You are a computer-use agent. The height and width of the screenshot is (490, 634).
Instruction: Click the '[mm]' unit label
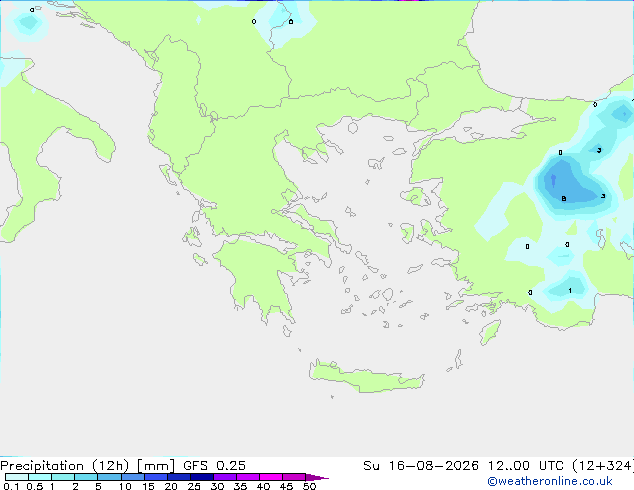[x=156, y=466]
